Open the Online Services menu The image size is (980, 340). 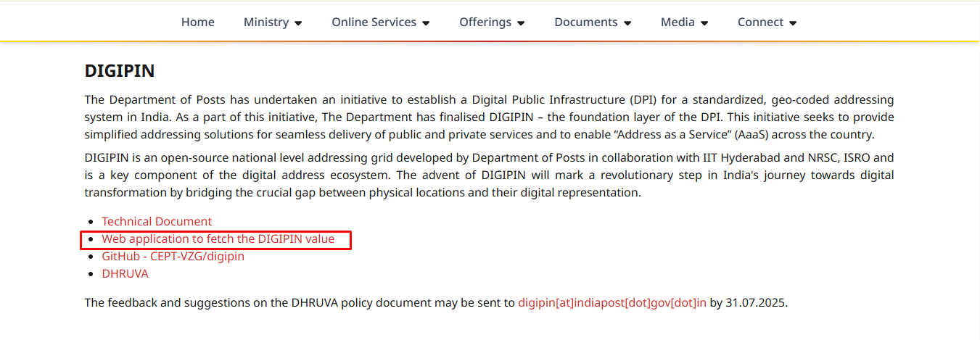381,22
